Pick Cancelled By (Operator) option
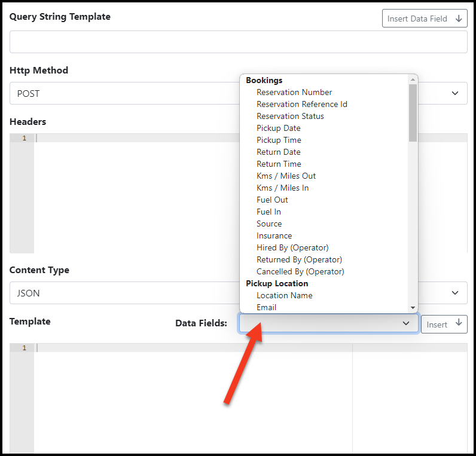Image resolution: width=476 pixels, height=456 pixels. click(x=300, y=271)
